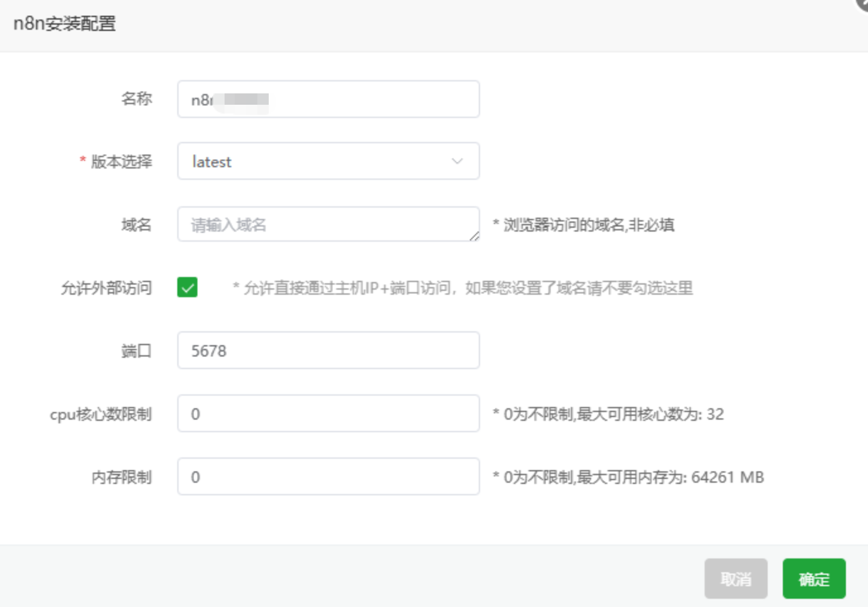Click the 内存限制 label

(x=121, y=477)
